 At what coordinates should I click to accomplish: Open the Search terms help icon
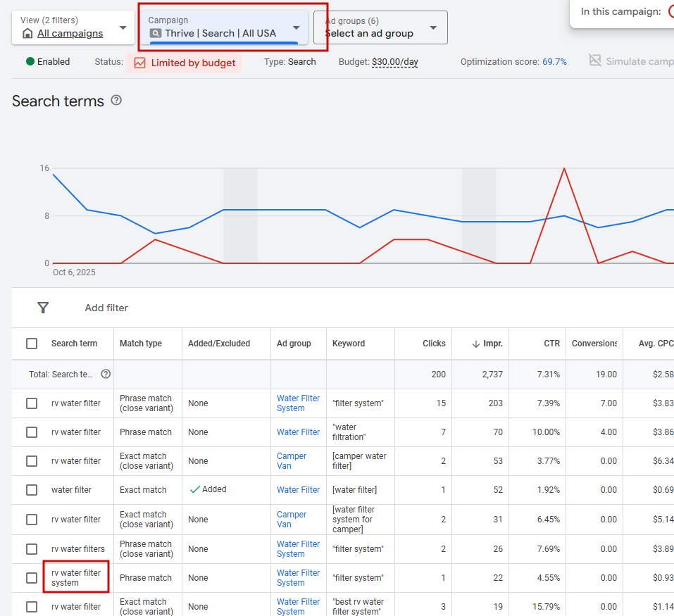pyautogui.click(x=116, y=101)
